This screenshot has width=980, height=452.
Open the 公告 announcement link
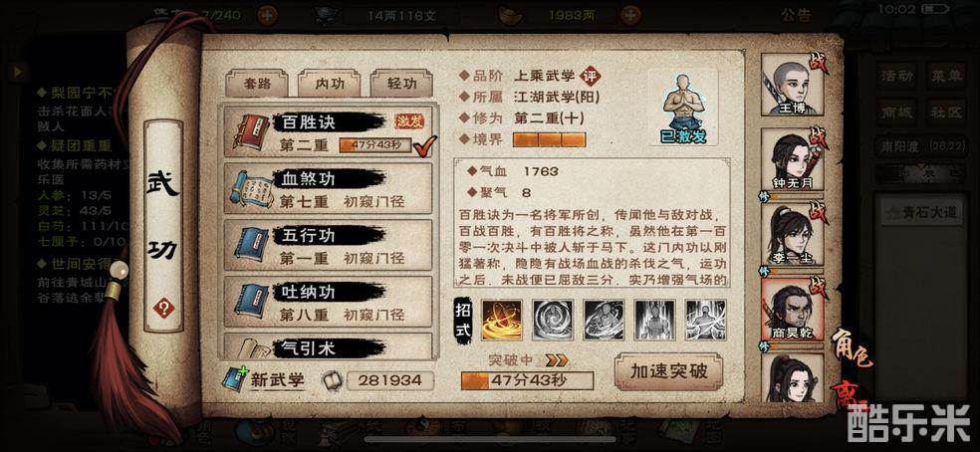[796, 15]
